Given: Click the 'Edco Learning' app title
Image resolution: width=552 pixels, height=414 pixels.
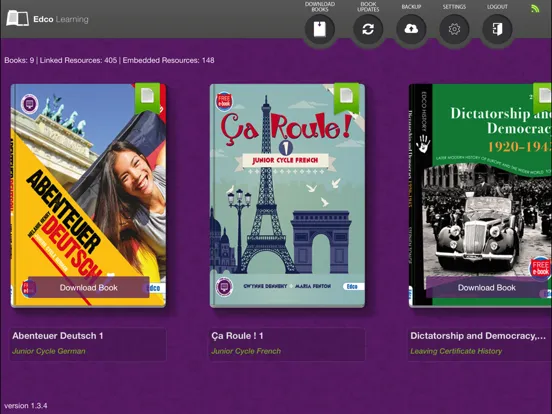Looking at the screenshot, I should point(61,19).
